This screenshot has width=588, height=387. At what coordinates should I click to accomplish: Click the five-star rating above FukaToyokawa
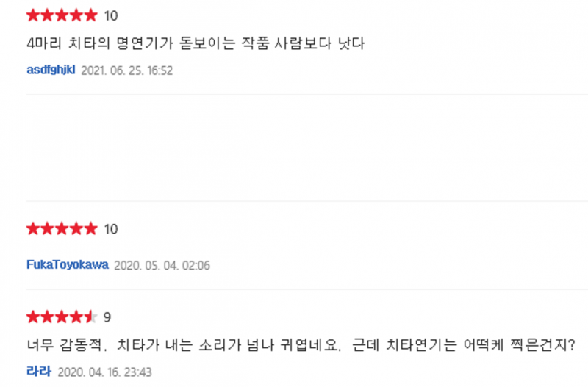(x=62, y=228)
